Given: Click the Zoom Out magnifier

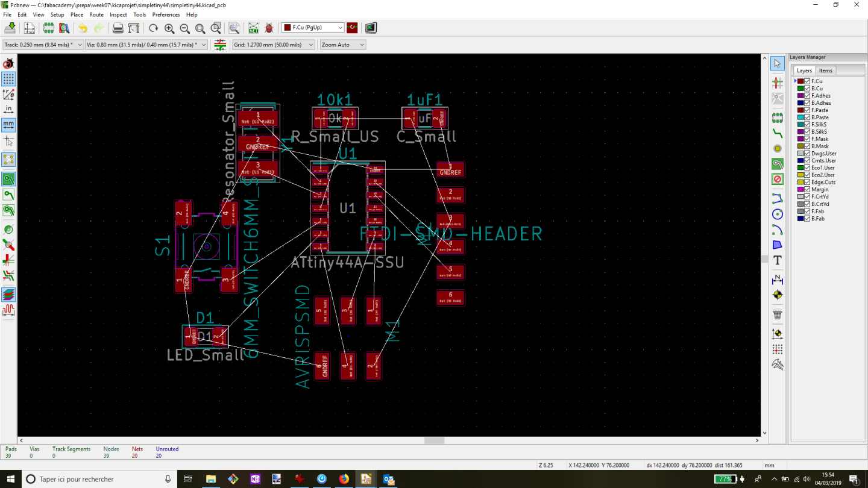Looking at the screenshot, I should (184, 28).
